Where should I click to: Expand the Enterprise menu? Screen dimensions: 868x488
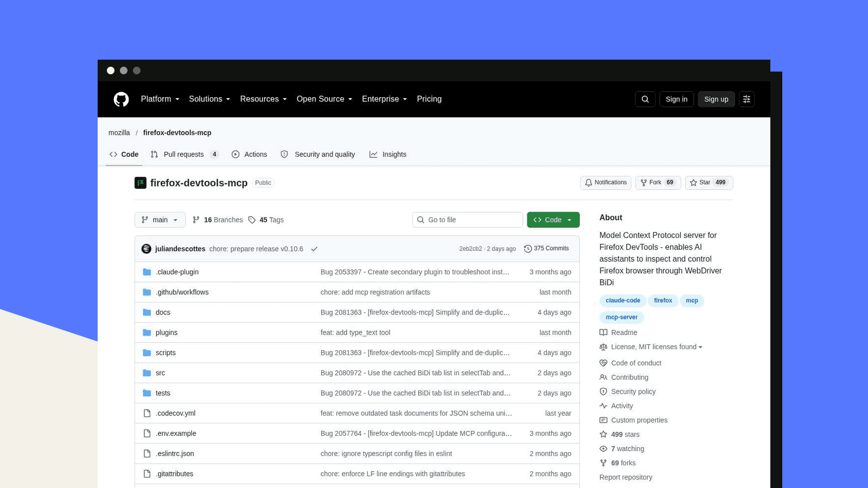384,99
